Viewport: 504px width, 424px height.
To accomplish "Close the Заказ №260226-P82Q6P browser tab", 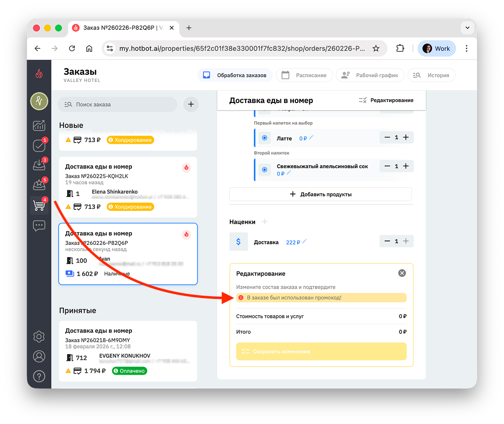I will pos(172,28).
